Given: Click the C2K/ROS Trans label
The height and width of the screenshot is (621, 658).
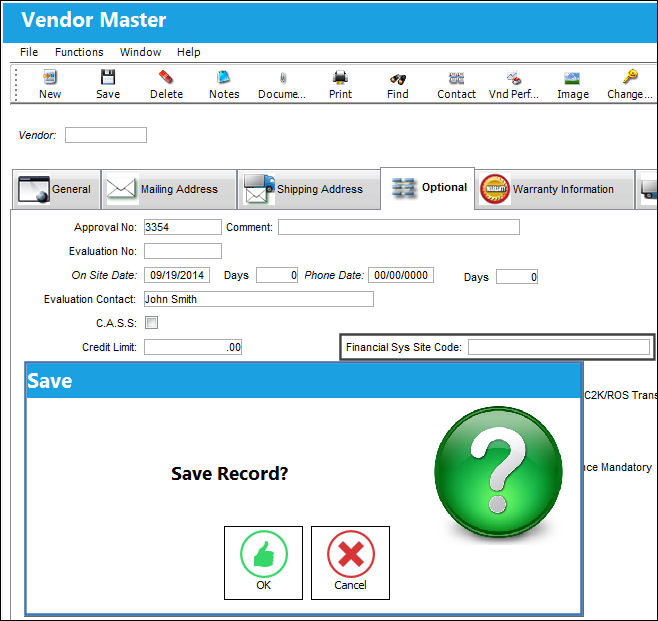Looking at the screenshot, I should coord(620,395).
